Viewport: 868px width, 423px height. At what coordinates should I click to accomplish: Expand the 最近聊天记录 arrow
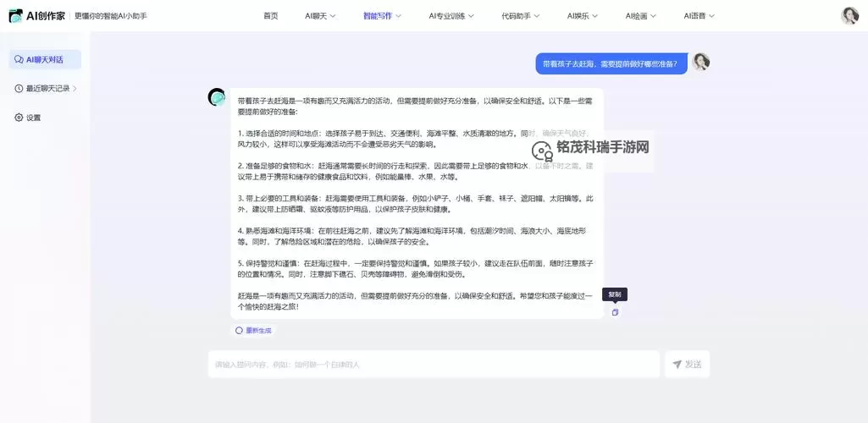(x=75, y=88)
